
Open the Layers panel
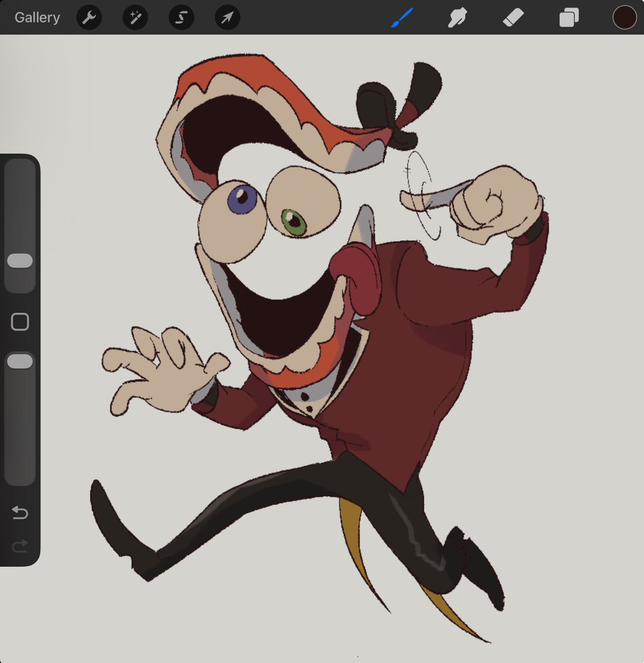[x=569, y=18]
